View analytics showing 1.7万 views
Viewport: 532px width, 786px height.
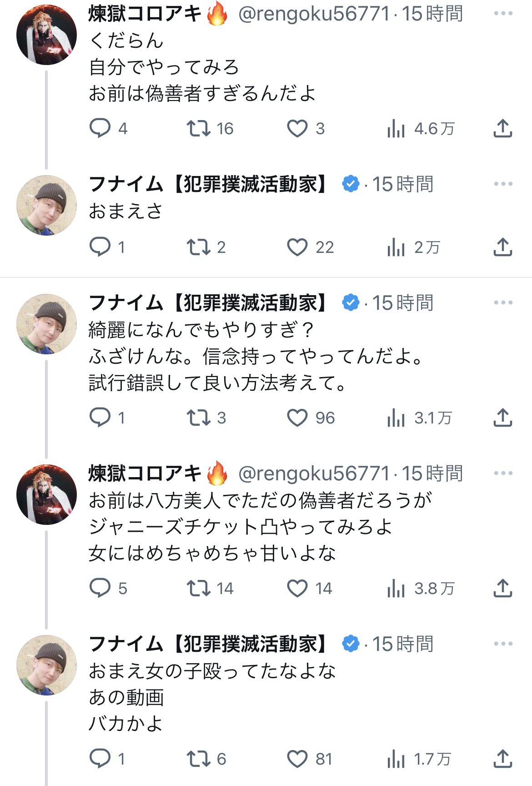coord(396,759)
